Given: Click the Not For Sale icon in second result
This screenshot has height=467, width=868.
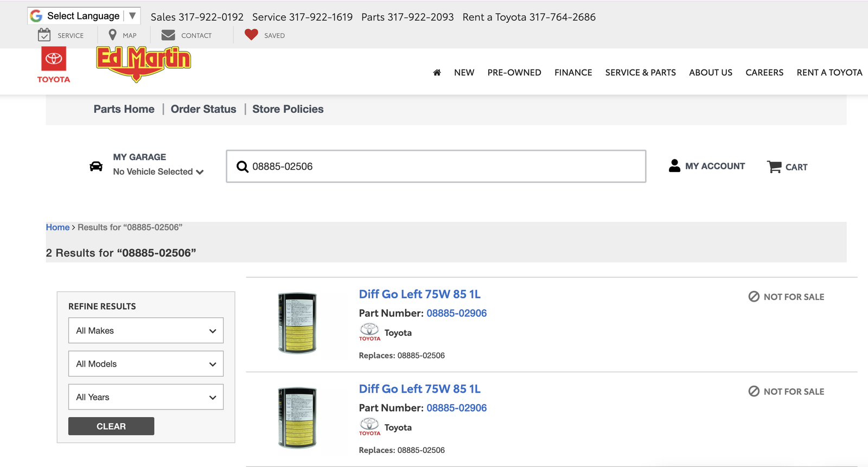Looking at the screenshot, I should [754, 391].
